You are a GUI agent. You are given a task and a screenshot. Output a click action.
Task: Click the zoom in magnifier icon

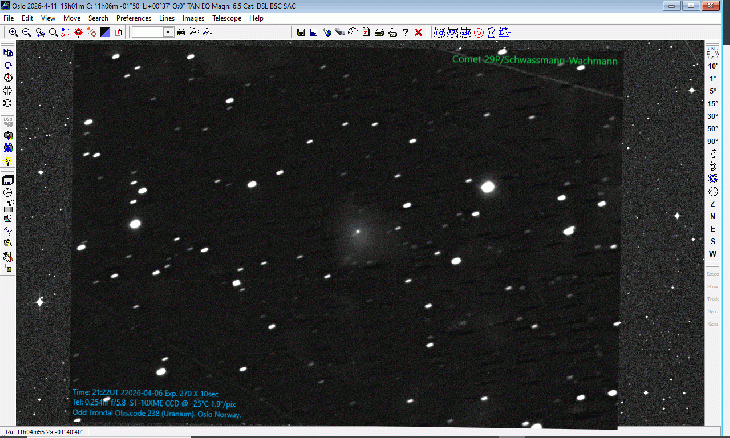(13, 32)
